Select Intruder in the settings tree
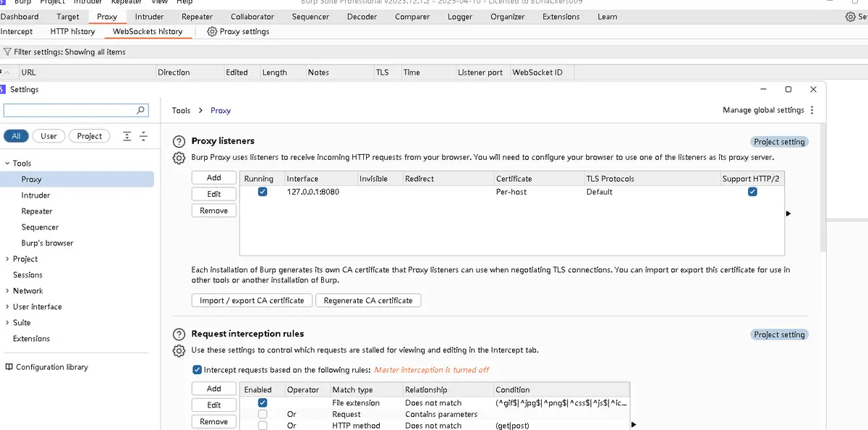868x430 pixels. (x=35, y=195)
